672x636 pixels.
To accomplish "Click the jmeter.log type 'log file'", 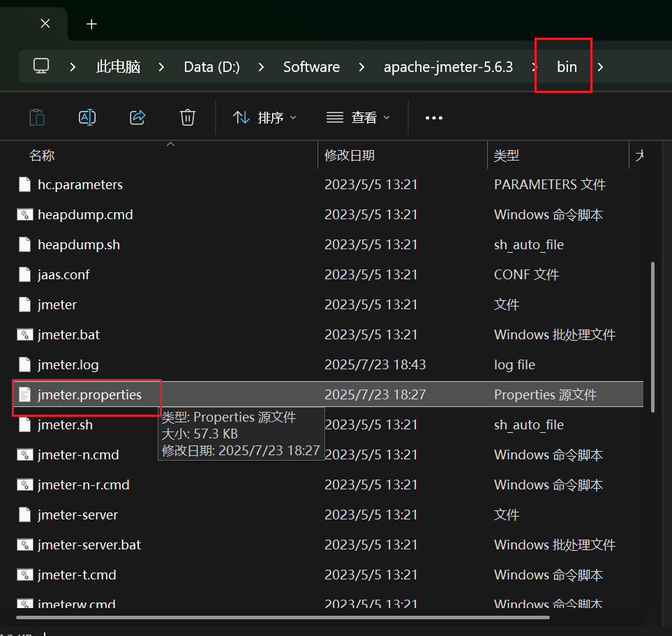I will point(514,364).
